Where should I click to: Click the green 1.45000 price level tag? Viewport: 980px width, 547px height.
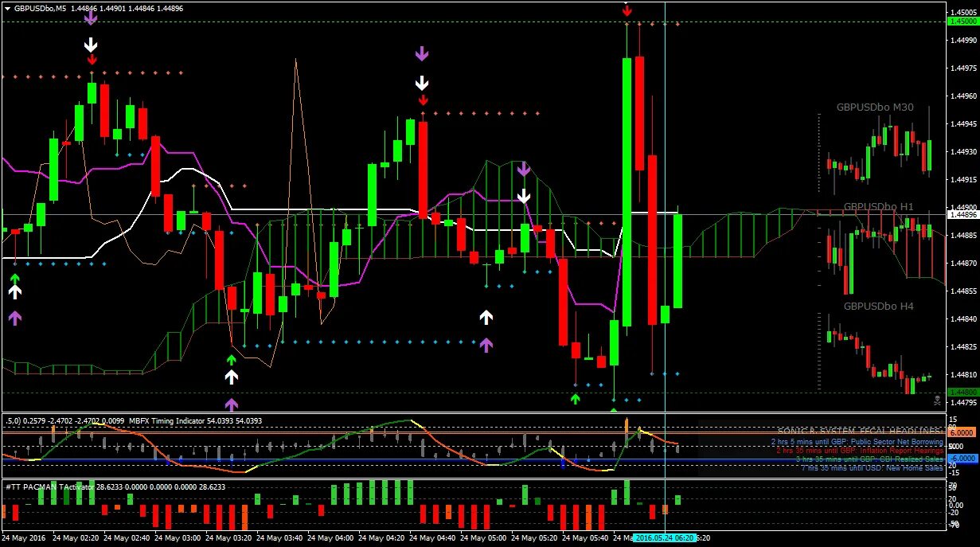[962, 21]
